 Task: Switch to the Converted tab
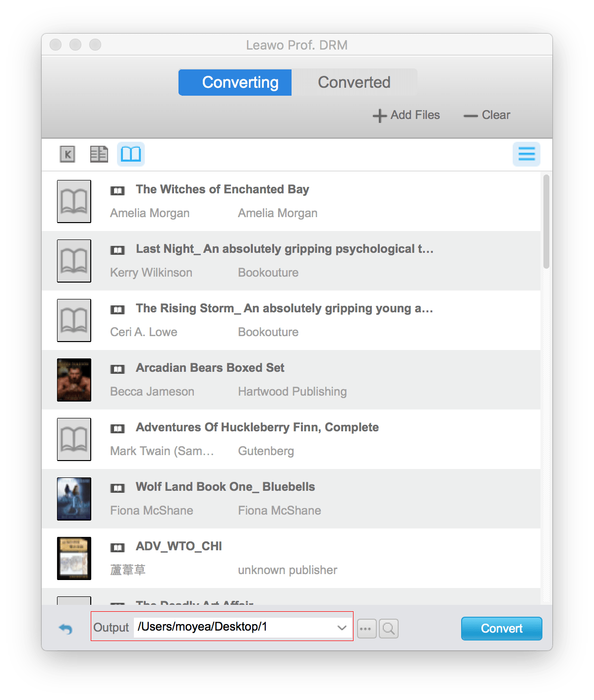(x=354, y=82)
